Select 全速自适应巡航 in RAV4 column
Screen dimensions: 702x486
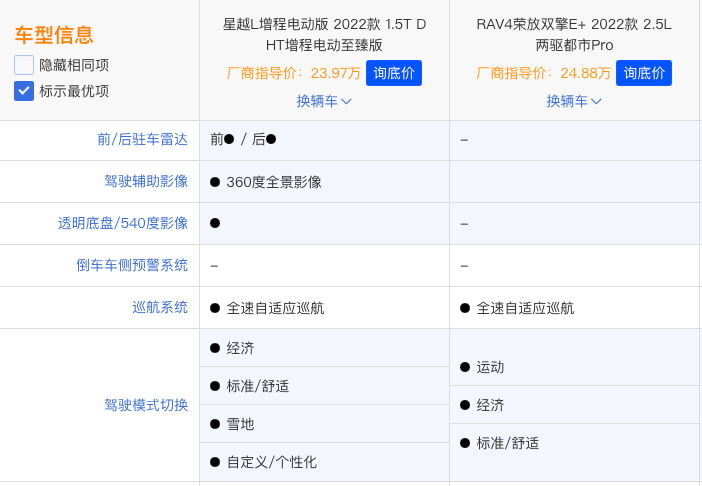[x=525, y=308]
